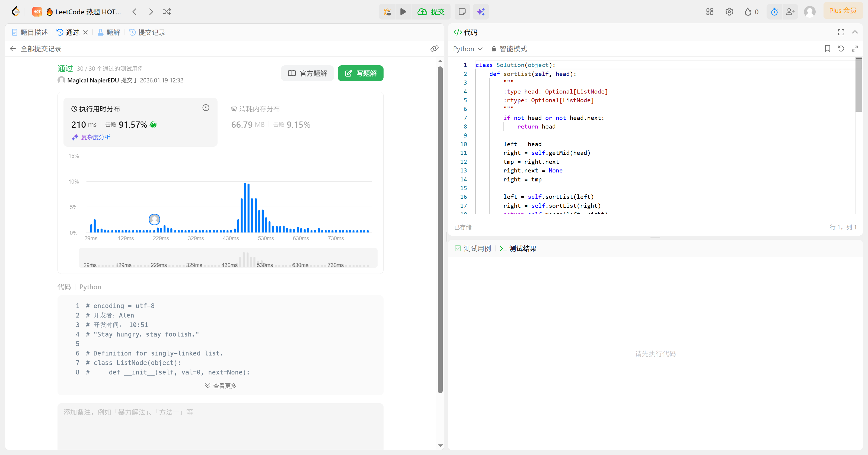Click the 写题解 green button
Screen dimensions: 868x455
tap(360, 73)
